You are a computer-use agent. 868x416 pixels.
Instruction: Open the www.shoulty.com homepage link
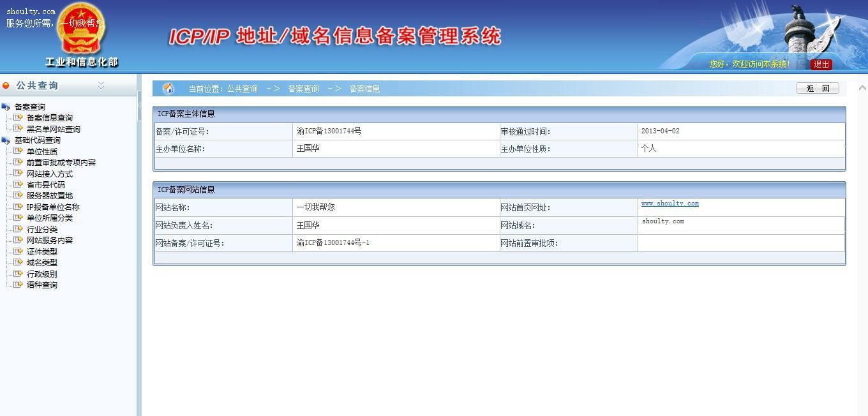pyautogui.click(x=670, y=204)
